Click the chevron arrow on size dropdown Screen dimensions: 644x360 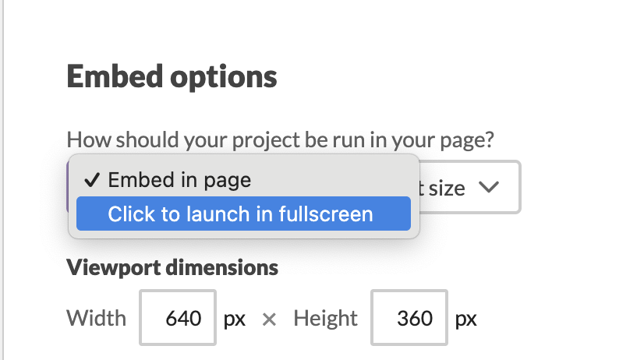click(x=489, y=188)
